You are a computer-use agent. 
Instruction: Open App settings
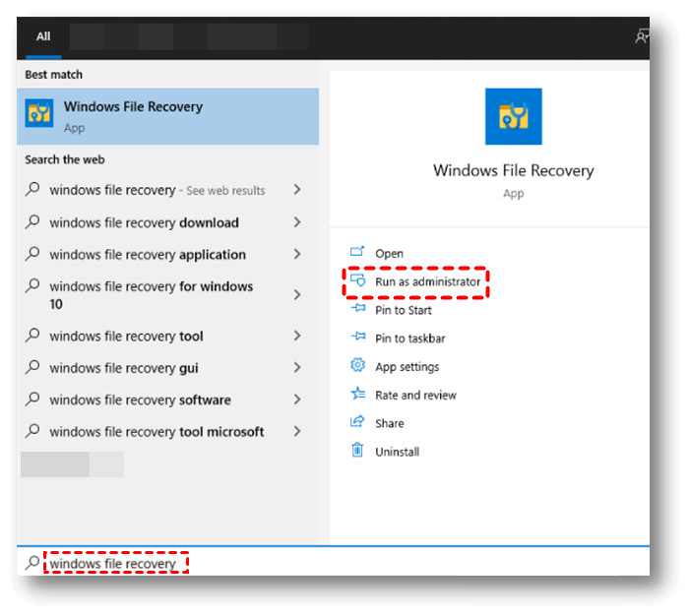pyautogui.click(x=408, y=366)
